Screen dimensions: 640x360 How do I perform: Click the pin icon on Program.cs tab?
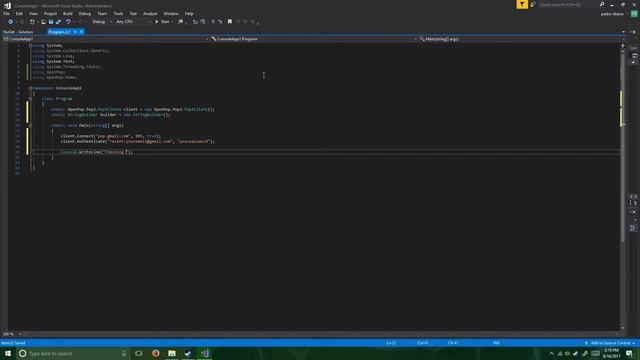(x=75, y=32)
